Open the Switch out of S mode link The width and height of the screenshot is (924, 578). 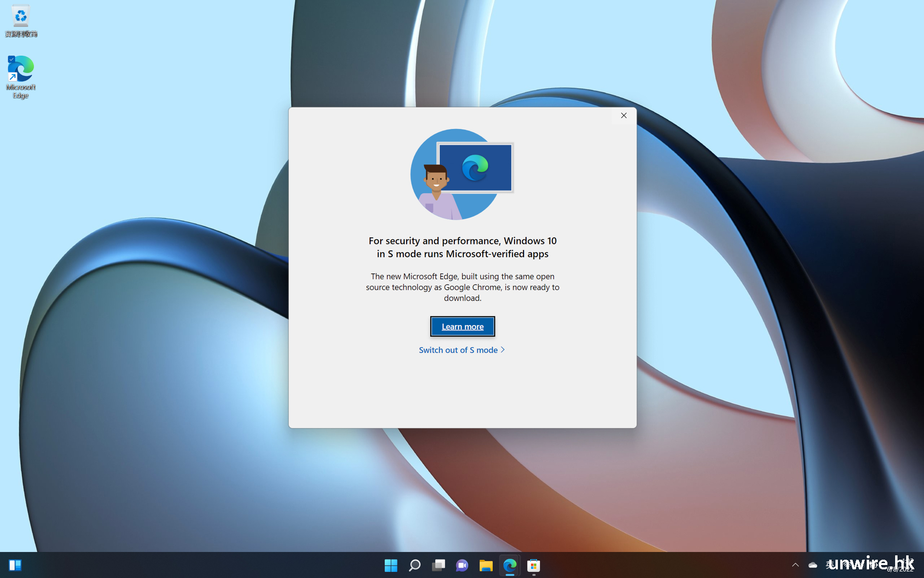click(x=458, y=350)
